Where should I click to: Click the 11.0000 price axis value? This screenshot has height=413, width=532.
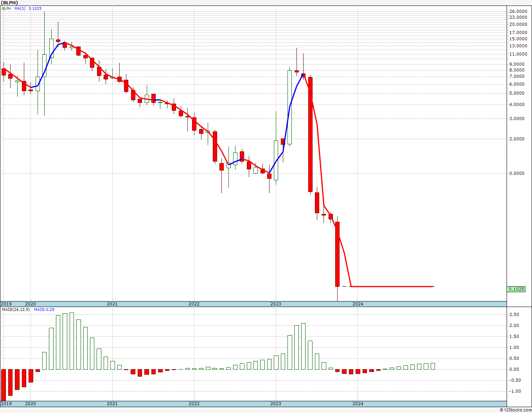coord(518,54)
